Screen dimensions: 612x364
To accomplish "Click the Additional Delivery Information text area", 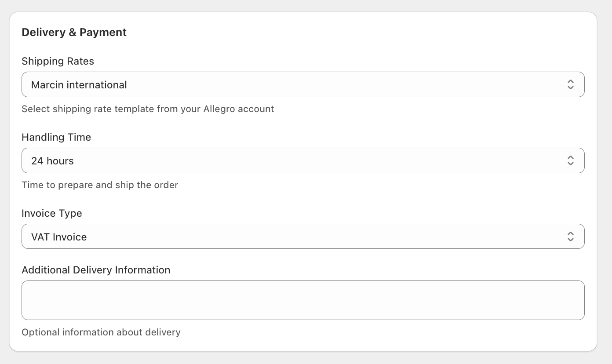I will click(x=303, y=300).
